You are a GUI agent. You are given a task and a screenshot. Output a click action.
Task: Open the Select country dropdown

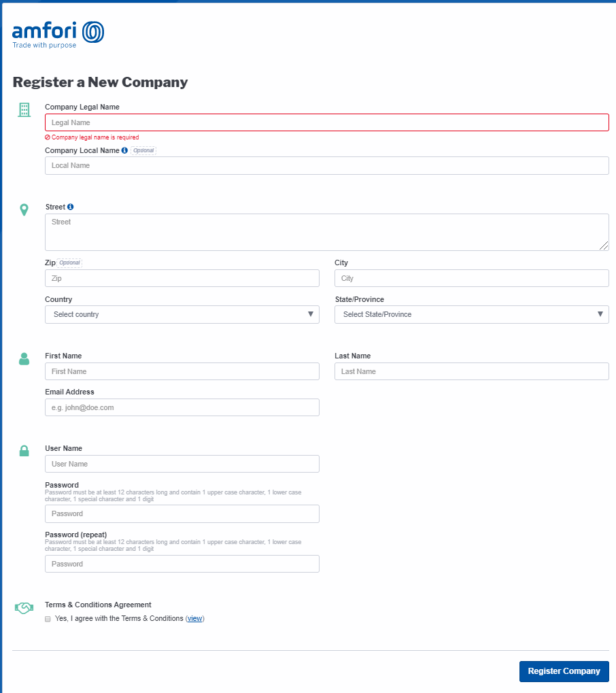pyautogui.click(x=182, y=314)
